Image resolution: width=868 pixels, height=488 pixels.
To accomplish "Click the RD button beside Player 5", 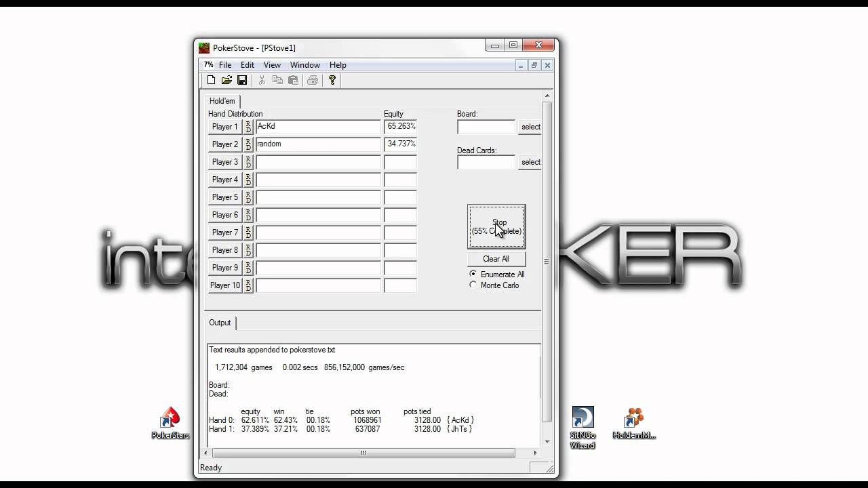I will pyautogui.click(x=248, y=197).
